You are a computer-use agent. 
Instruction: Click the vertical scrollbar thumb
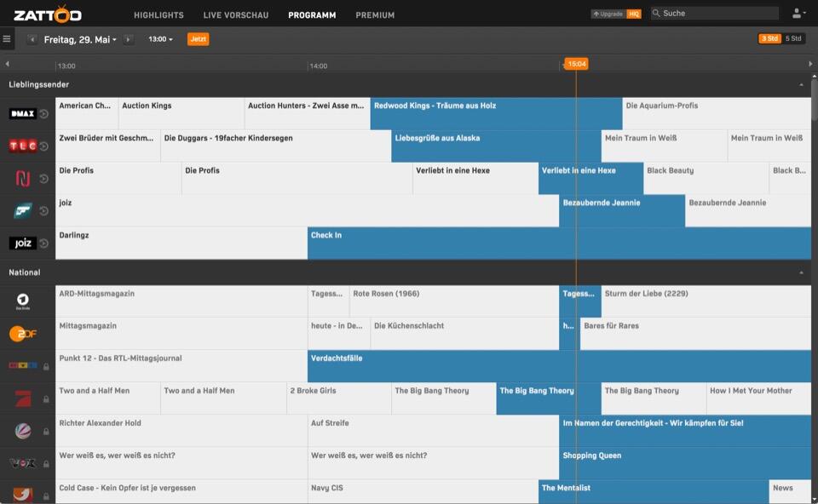814,99
